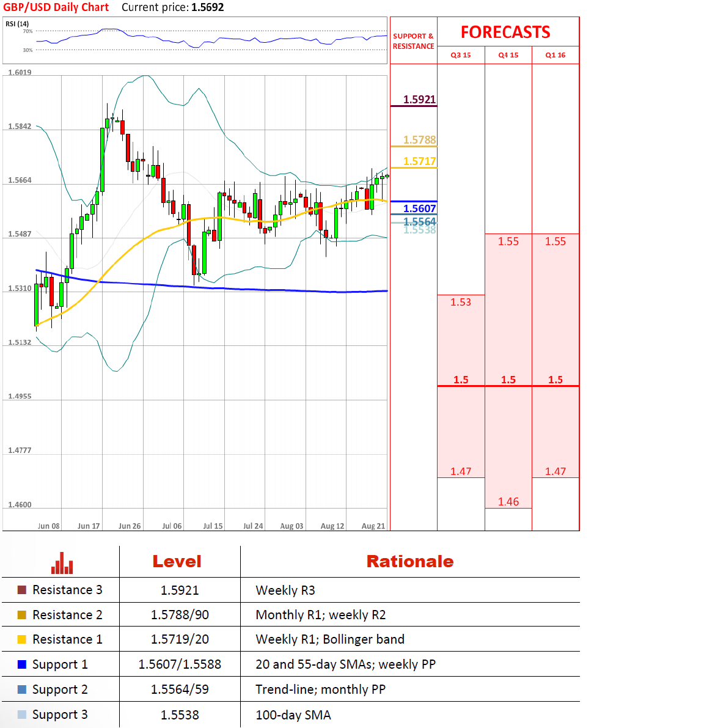Image resolution: width=704 pixels, height=728 pixels.
Task: Click the Resistance 3 dark red square marker
Action: pos(22,590)
